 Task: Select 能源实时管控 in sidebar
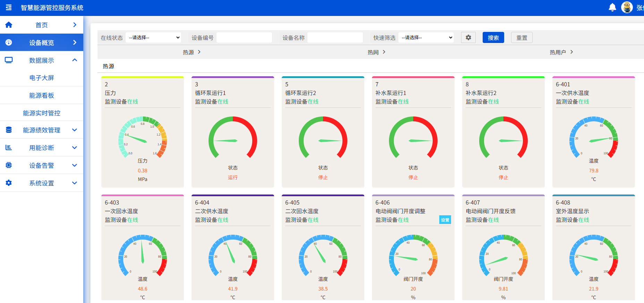pyautogui.click(x=42, y=113)
